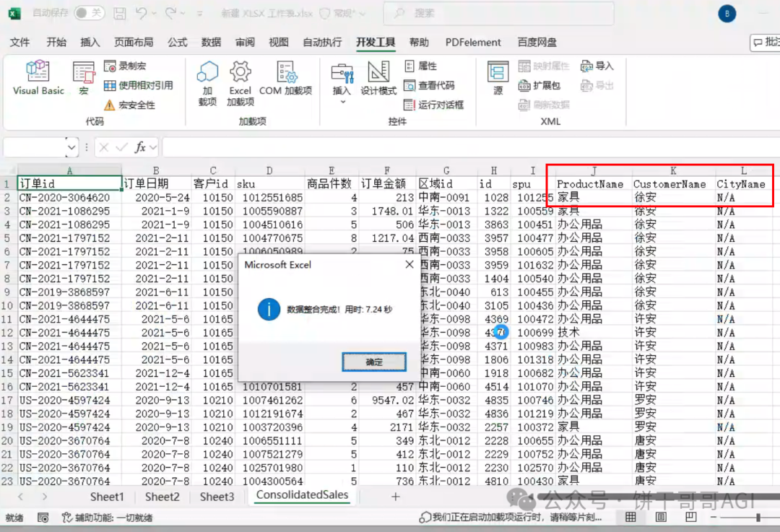Open the 加载项 add-ins hexagon icon
This screenshot has width=780, height=532.
[207, 83]
